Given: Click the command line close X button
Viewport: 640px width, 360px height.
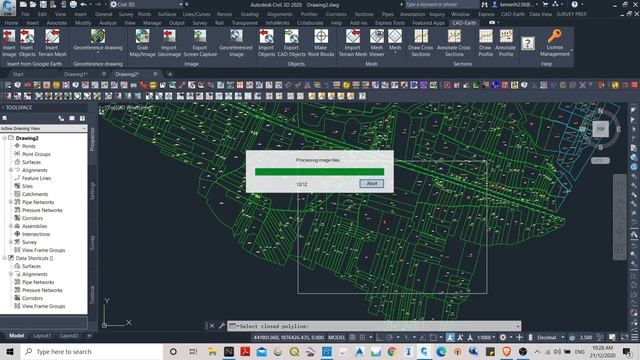Looking at the screenshot, I should tap(211, 326).
